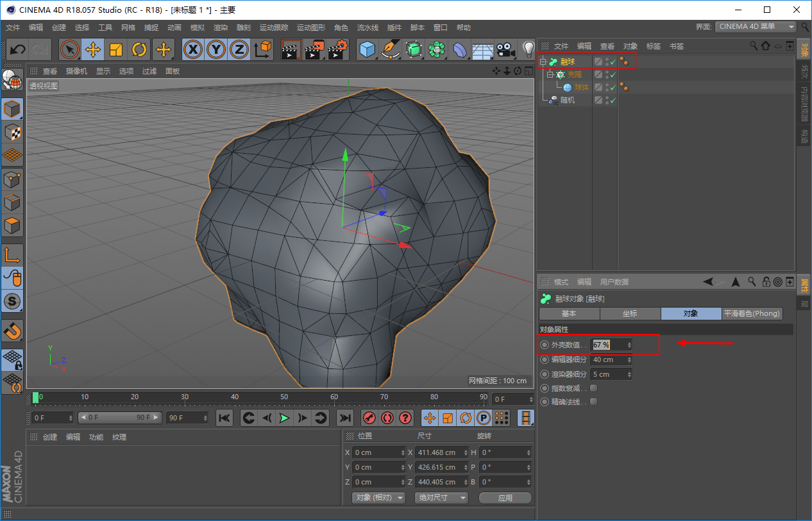Open the 对象 (相对) coordinate dropdown
This screenshot has width=812, height=521.
point(379,497)
